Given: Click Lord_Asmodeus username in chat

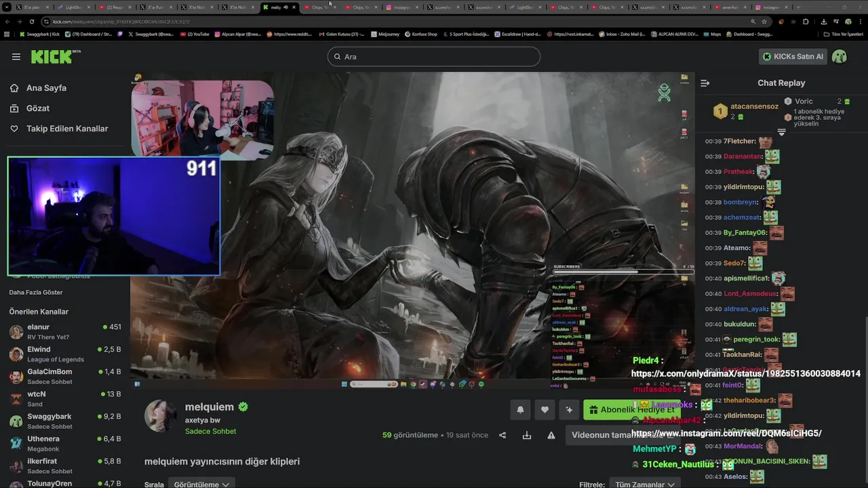Looking at the screenshot, I should coord(749,293).
